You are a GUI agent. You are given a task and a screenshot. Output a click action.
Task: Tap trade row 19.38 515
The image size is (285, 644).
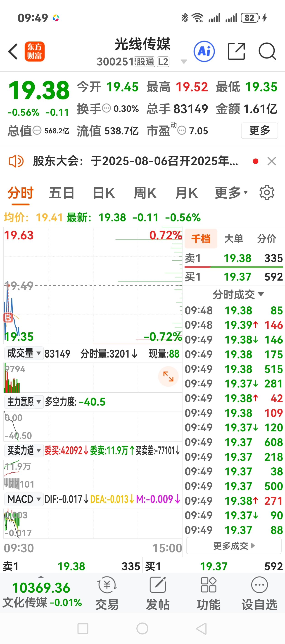point(234,369)
